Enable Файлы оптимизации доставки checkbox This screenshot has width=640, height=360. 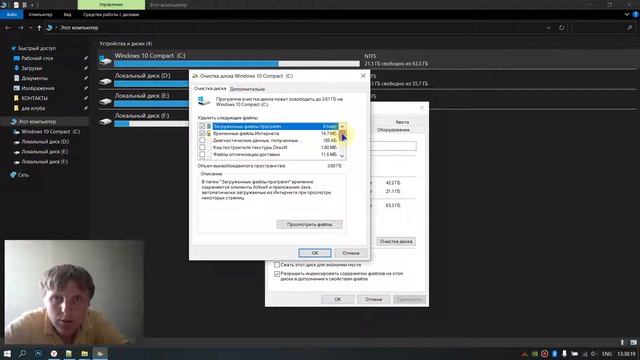202,155
